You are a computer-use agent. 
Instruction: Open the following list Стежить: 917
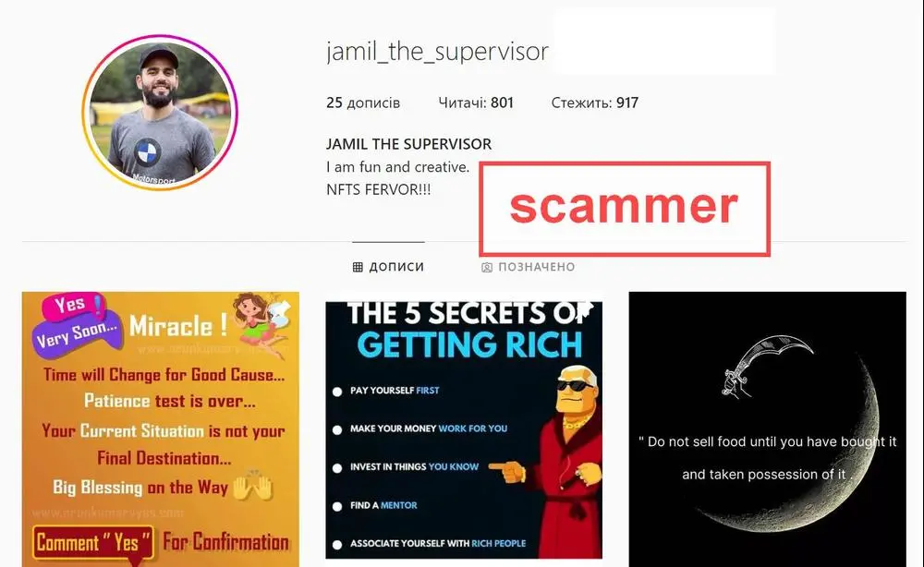594,103
